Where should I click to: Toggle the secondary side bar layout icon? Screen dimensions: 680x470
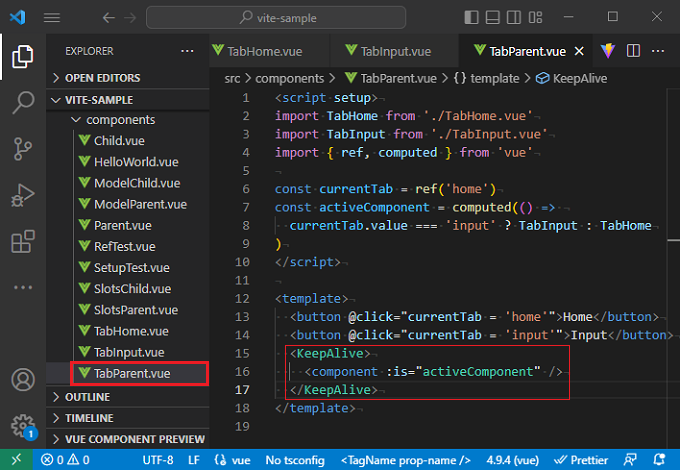tap(514, 17)
